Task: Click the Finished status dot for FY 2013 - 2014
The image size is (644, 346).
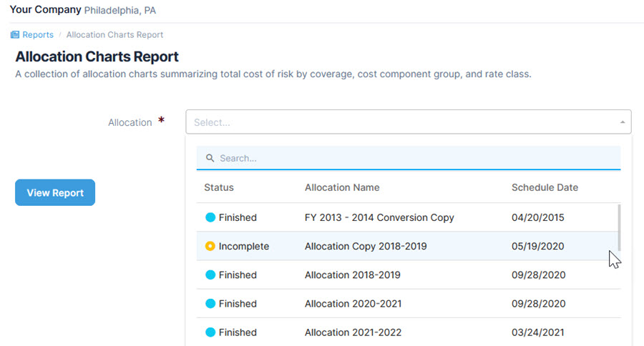Action: click(210, 217)
